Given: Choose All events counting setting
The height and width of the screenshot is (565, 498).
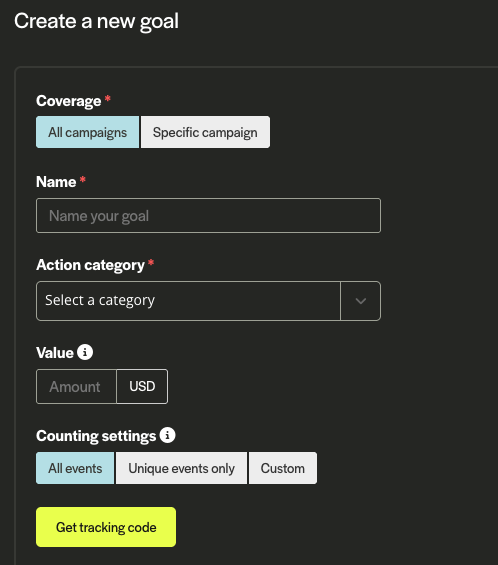Looking at the screenshot, I should [75, 468].
